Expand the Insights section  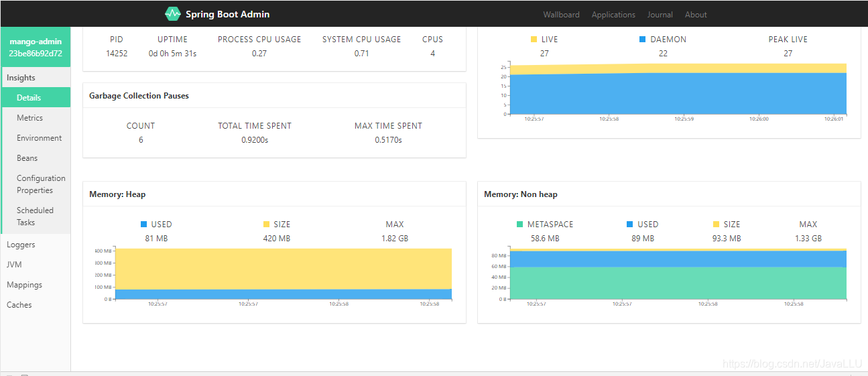[x=36, y=78]
